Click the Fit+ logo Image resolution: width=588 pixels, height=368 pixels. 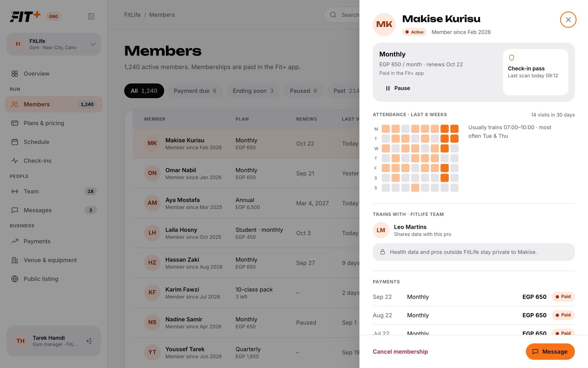pyautogui.click(x=25, y=16)
